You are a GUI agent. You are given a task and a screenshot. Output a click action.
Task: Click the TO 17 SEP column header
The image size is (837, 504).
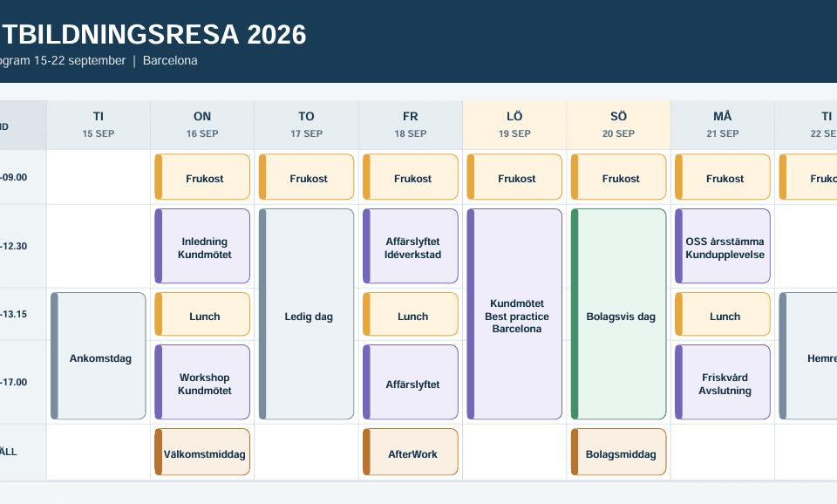pyautogui.click(x=306, y=125)
